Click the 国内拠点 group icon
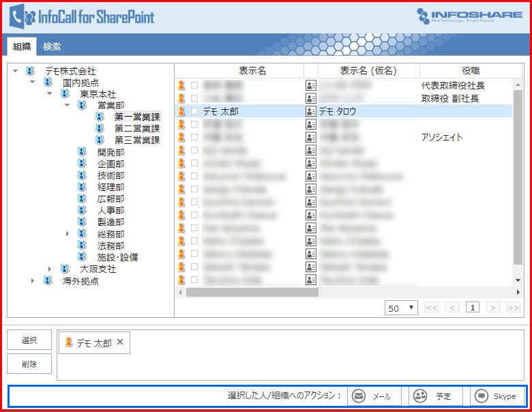The image size is (532, 412). (48, 82)
